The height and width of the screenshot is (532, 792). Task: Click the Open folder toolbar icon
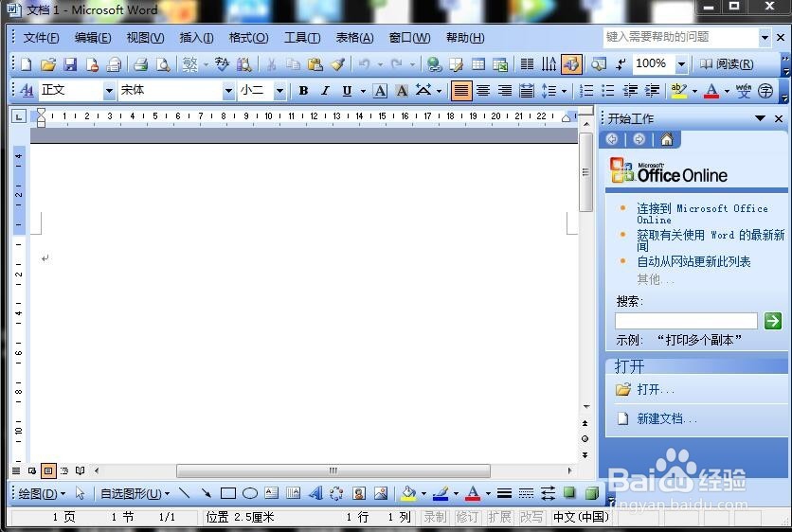click(x=48, y=64)
